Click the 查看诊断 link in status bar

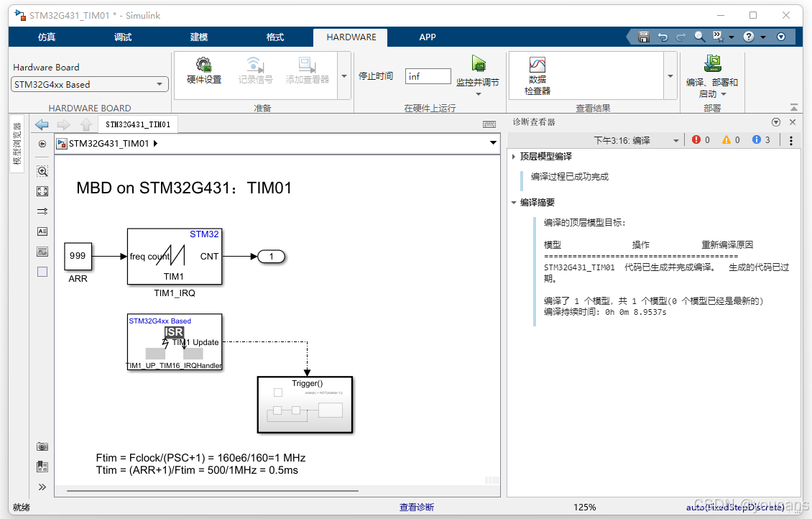tap(416, 507)
